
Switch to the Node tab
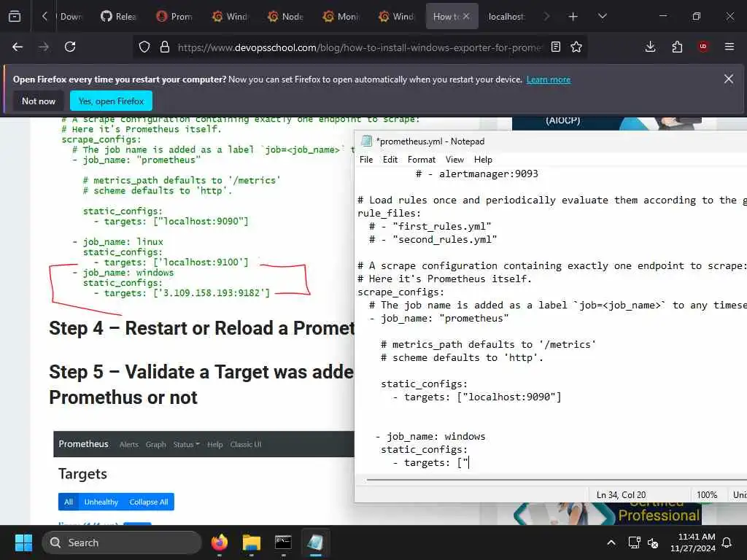(285, 17)
